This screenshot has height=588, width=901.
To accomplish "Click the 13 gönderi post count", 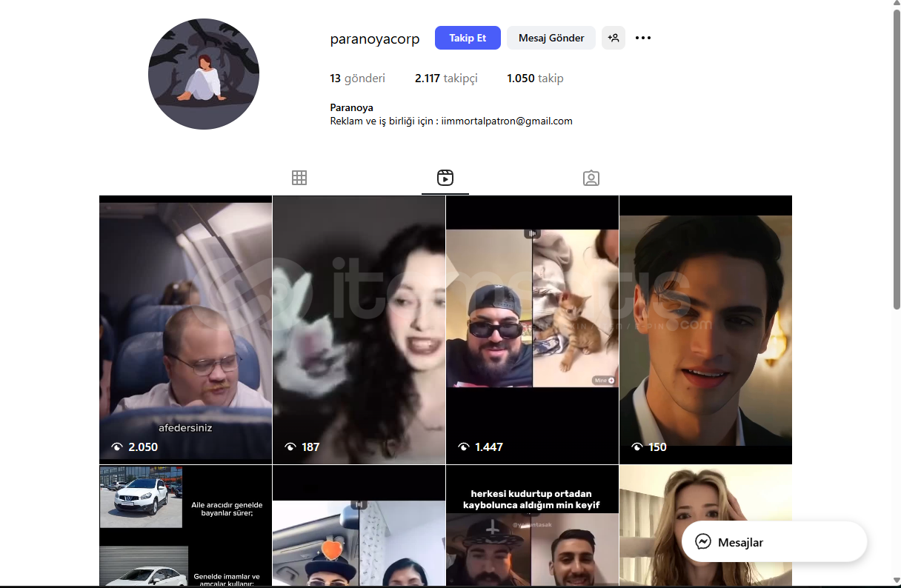I will click(x=357, y=78).
